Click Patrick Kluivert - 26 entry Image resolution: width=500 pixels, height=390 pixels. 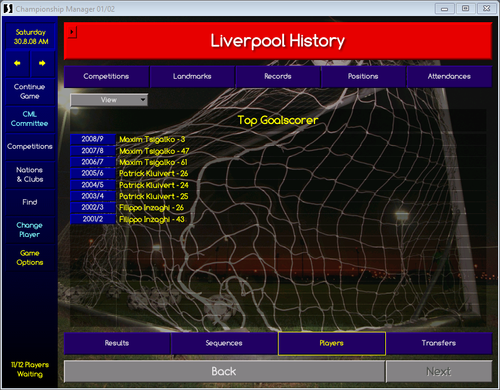154,174
